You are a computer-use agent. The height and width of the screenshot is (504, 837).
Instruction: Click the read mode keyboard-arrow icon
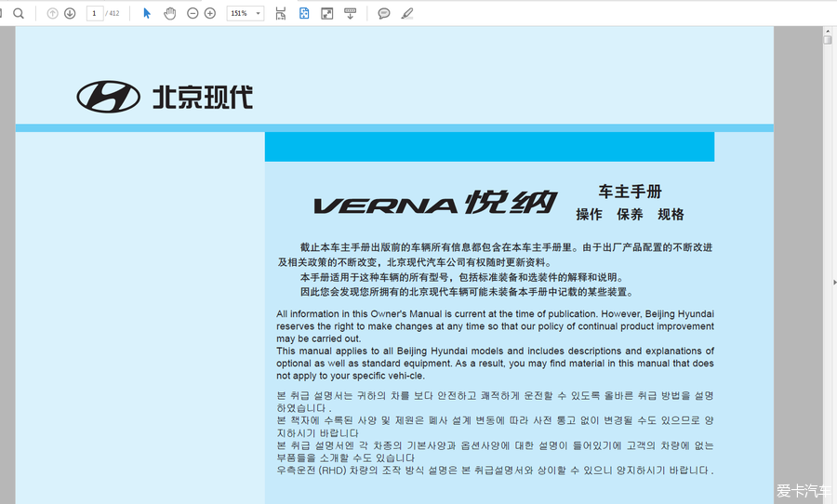(351, 13)
